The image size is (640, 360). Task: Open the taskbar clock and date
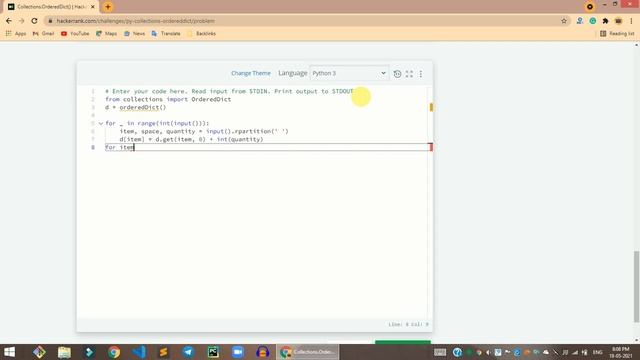621,352
